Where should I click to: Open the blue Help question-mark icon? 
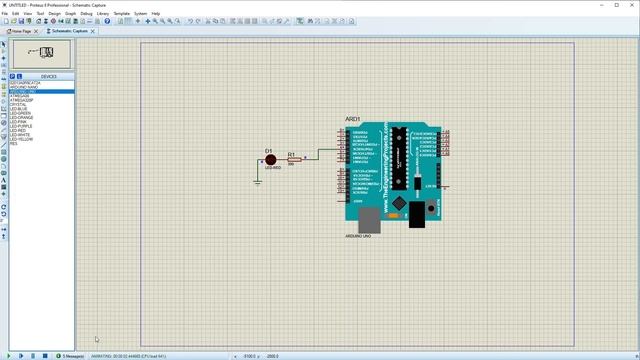coord(107,21)
